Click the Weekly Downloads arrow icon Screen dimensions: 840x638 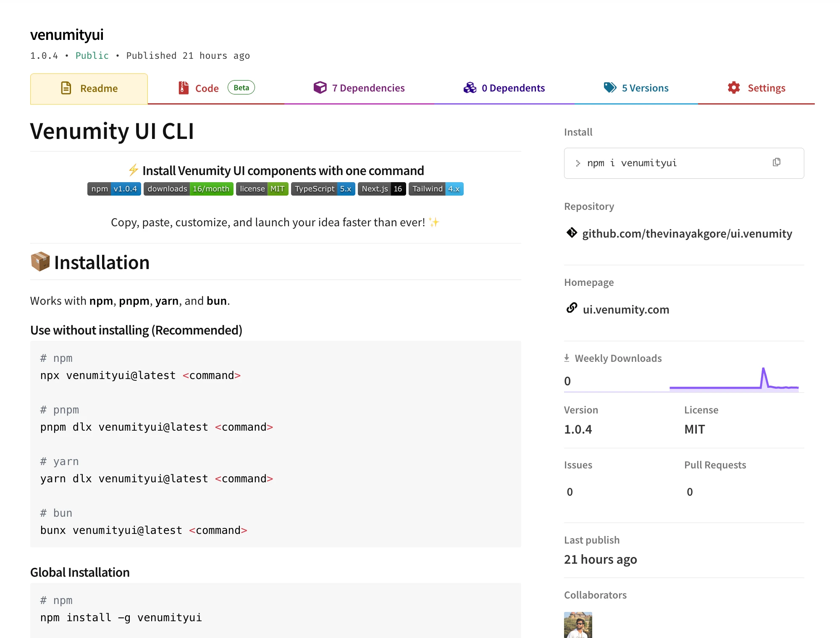pyautogui.click(x=567, y=358)
